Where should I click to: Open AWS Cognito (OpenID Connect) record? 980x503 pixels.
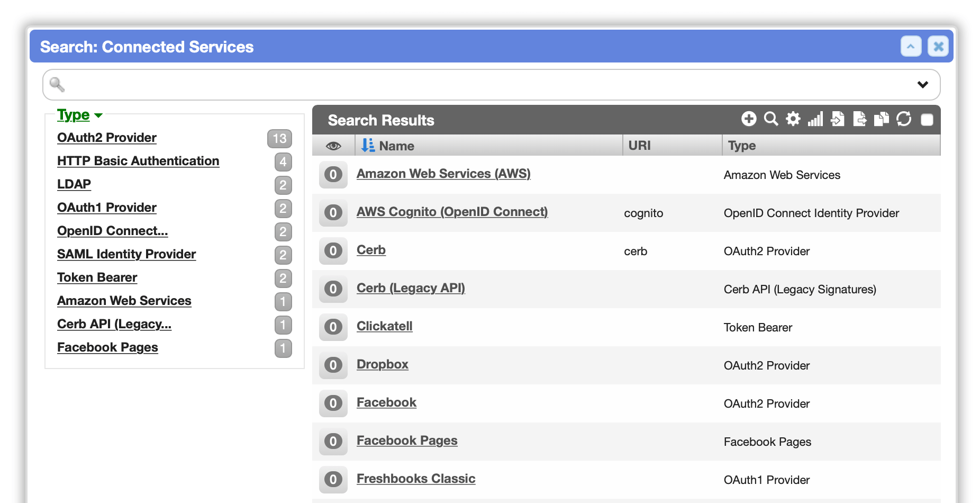[452, 212]
